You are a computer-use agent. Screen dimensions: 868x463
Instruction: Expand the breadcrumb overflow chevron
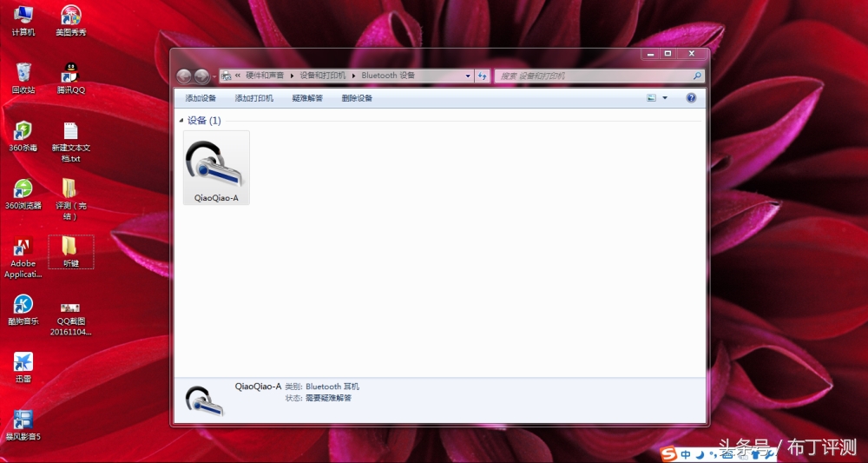[238, 76]
